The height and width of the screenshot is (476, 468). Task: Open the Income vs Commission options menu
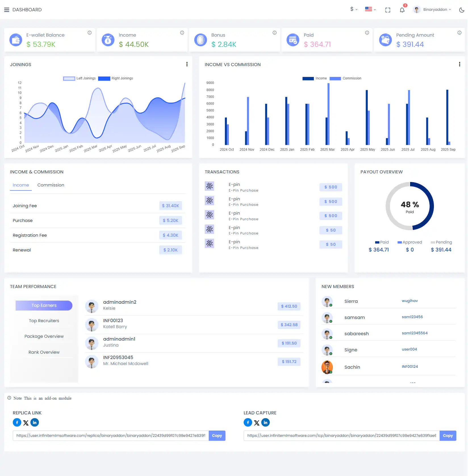[459, 64]
